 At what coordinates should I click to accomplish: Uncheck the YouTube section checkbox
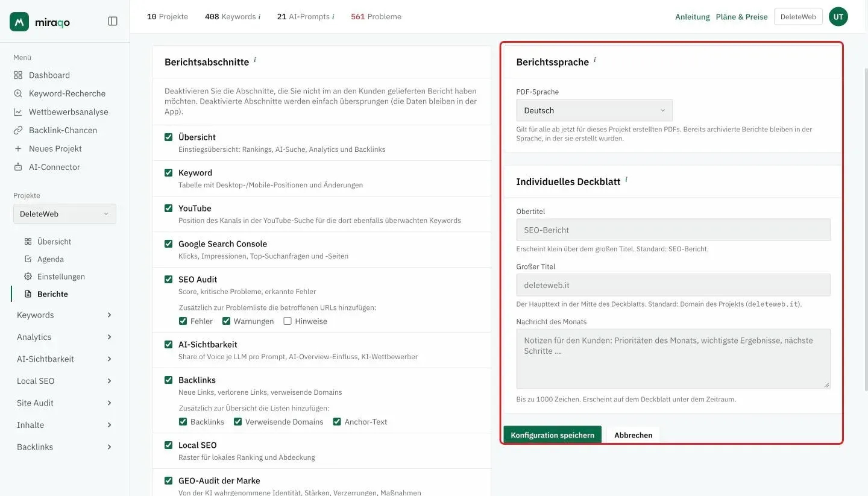click(169, 209)
